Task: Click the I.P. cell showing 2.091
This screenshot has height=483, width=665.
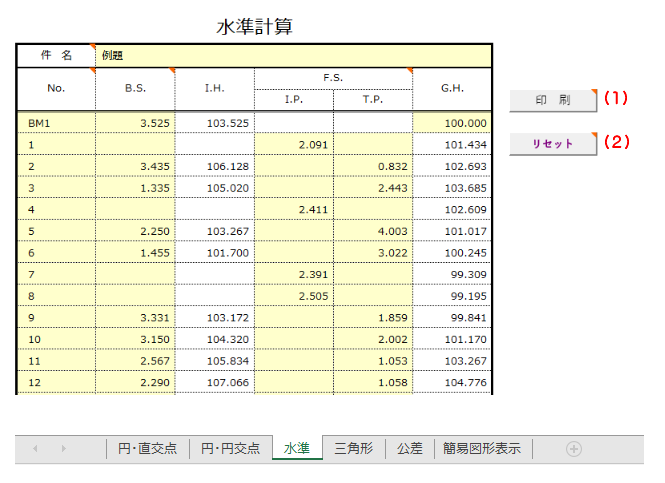Action: 294,144
